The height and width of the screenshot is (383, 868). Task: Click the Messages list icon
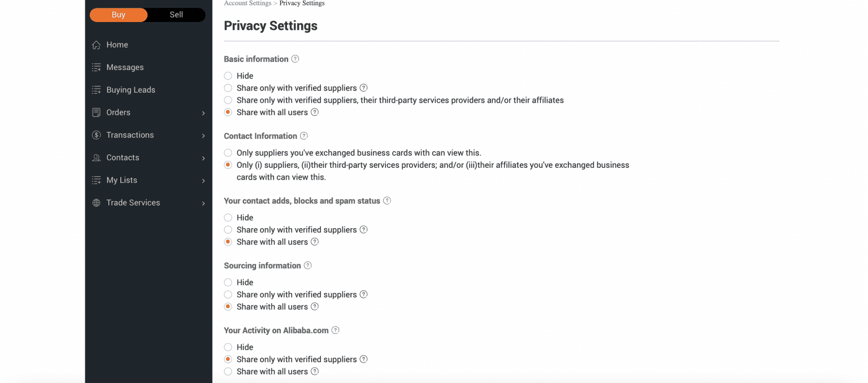tap(96, 68)
